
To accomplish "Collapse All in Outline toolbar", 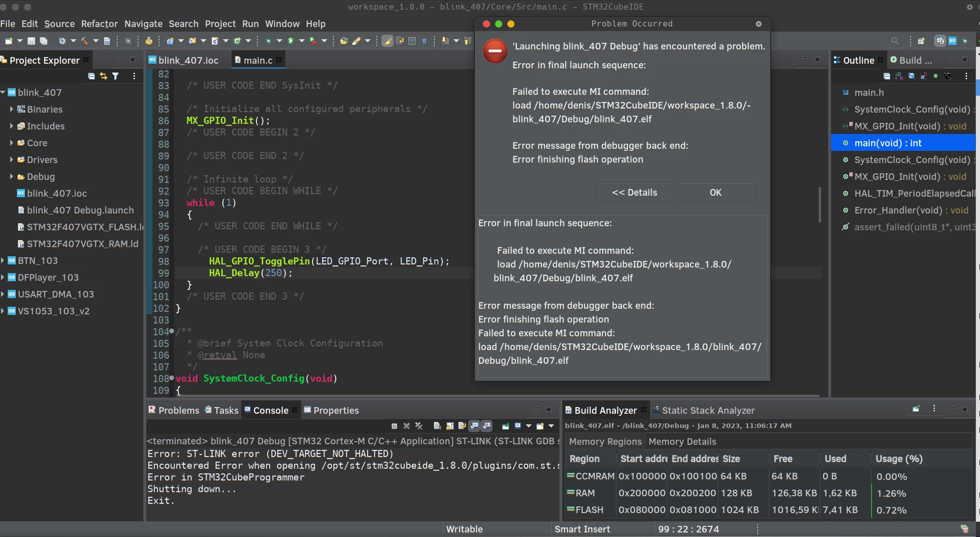I will (x=887, y=76).
